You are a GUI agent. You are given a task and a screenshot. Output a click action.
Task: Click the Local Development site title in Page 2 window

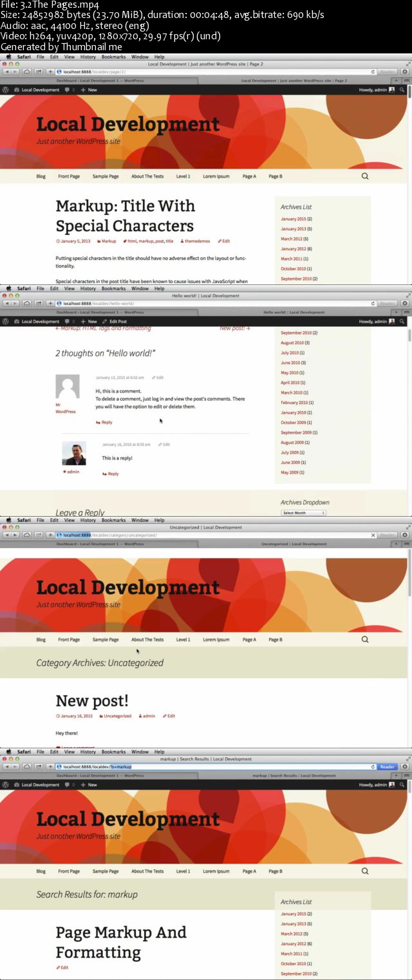128,124
